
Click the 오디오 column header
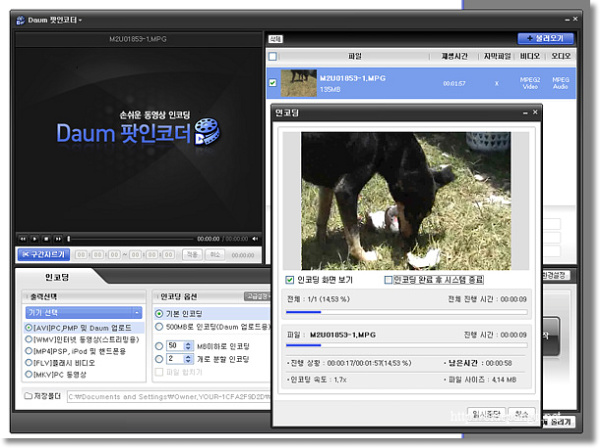tap(561, 56)
